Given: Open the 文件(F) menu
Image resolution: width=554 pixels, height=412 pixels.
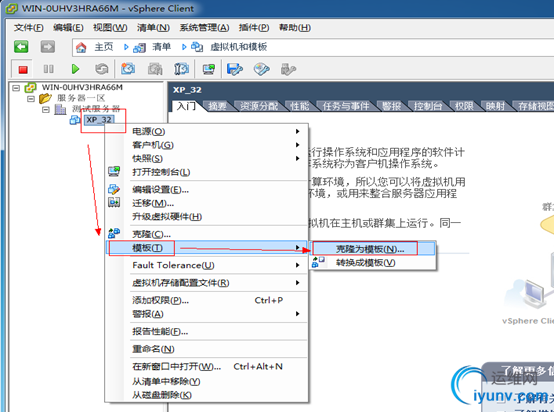Looking at the screenshot, I should 29,28.
